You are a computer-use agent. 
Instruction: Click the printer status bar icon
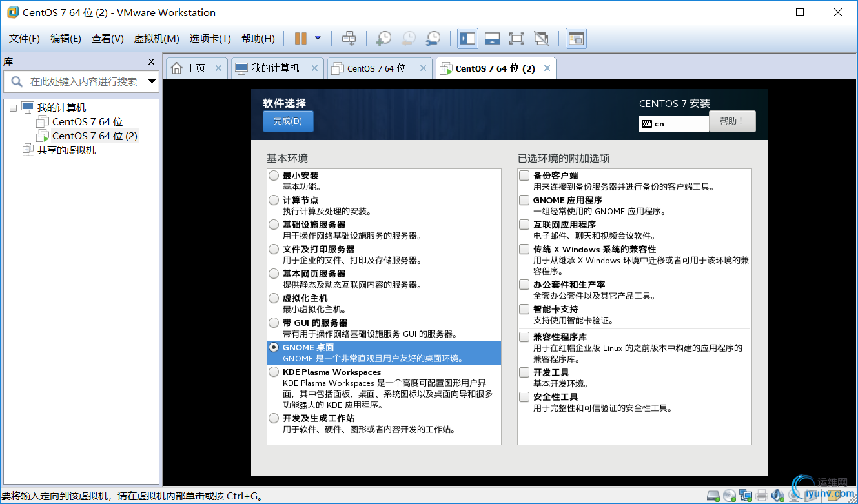click(762, 496)
